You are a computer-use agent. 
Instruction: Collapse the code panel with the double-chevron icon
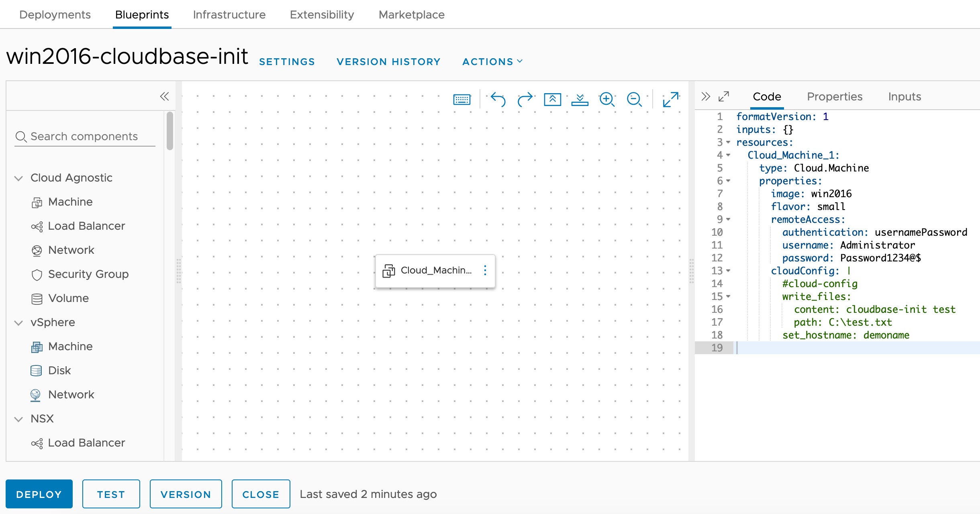pyautogui.click(x=706, y=96)
